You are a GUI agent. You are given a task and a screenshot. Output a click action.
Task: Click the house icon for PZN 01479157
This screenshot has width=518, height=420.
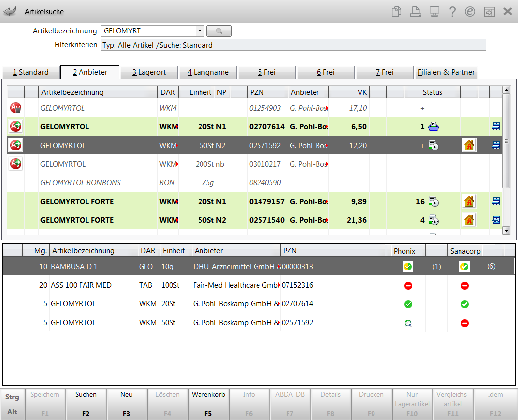pyautogui.click(x=469, y=202)
